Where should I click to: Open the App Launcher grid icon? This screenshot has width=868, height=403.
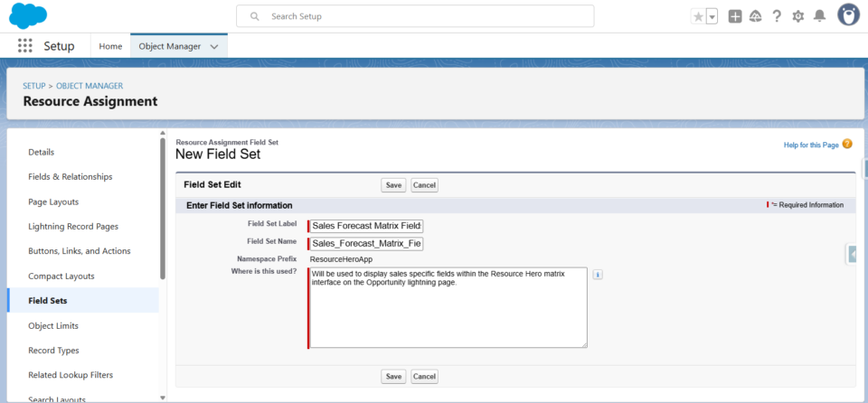[x=25, y=46]
